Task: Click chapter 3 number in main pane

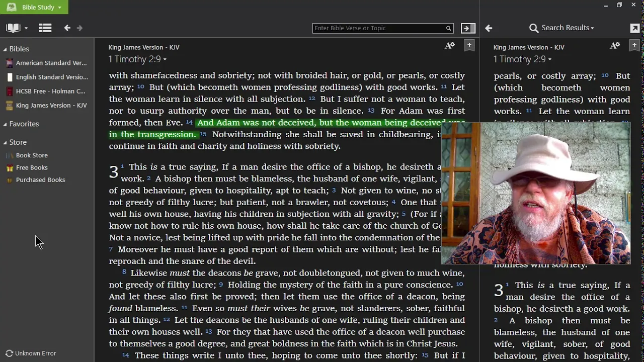Action: click(x=114, y=172)
